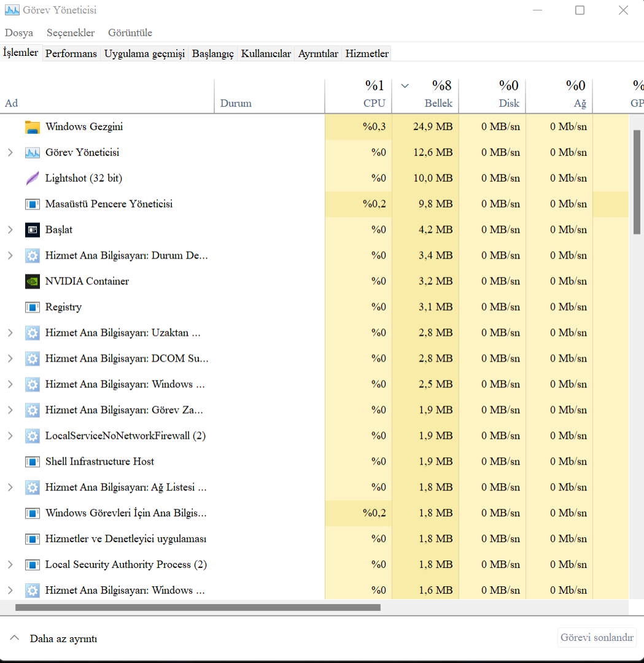
Task: Select the İşlemler tab
Action: coord(21,53)
